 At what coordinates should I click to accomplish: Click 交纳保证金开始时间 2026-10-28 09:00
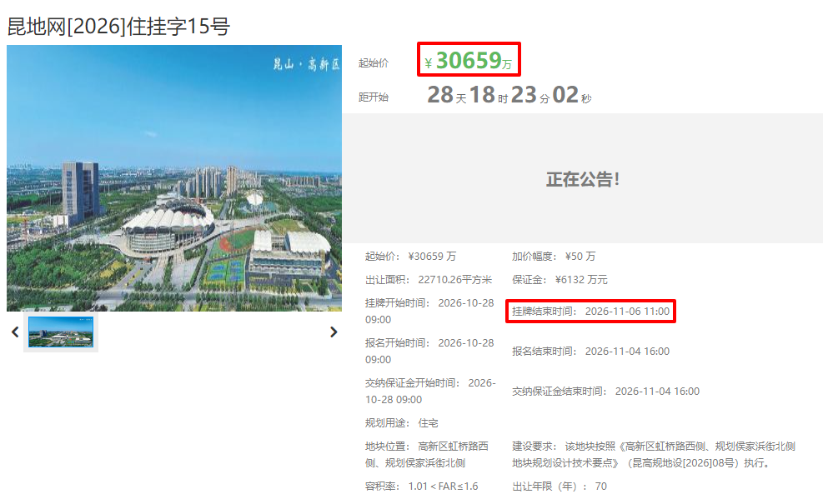pyautogui.click(x=430, y=392)
